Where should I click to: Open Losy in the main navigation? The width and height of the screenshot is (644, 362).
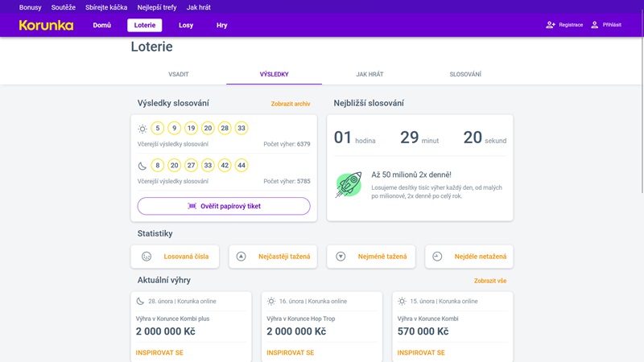point(186,25)
